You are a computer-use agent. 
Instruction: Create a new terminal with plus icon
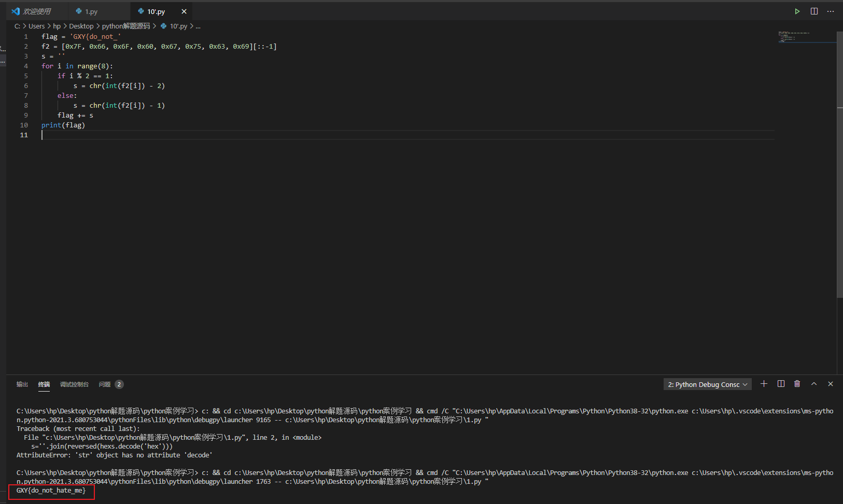pos(764,384)
